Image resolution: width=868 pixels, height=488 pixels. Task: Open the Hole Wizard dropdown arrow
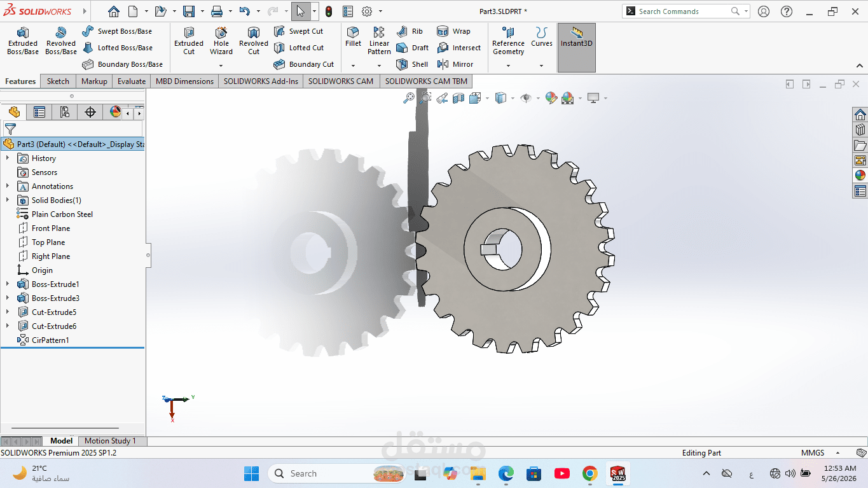pyautogui.click(x=221, y=66)
